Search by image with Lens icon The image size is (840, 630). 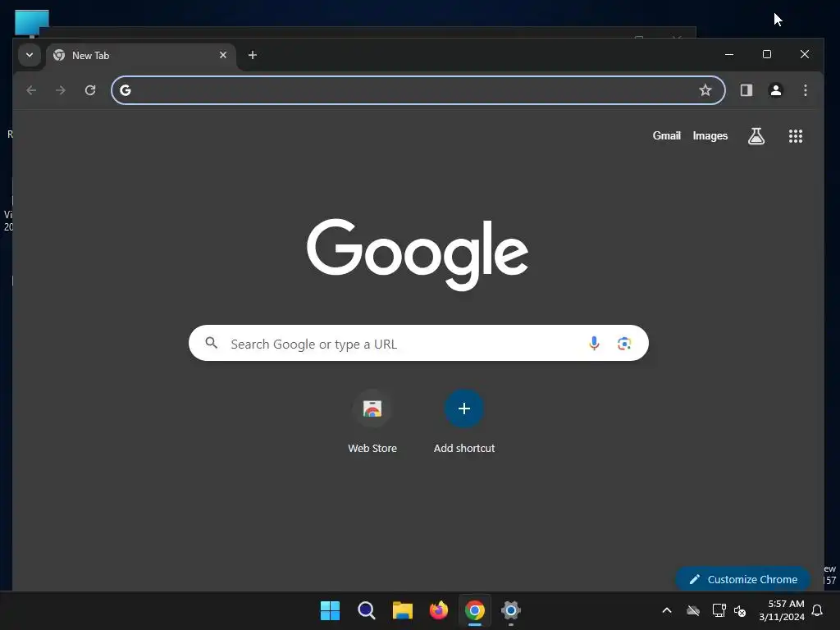[624, 344]
